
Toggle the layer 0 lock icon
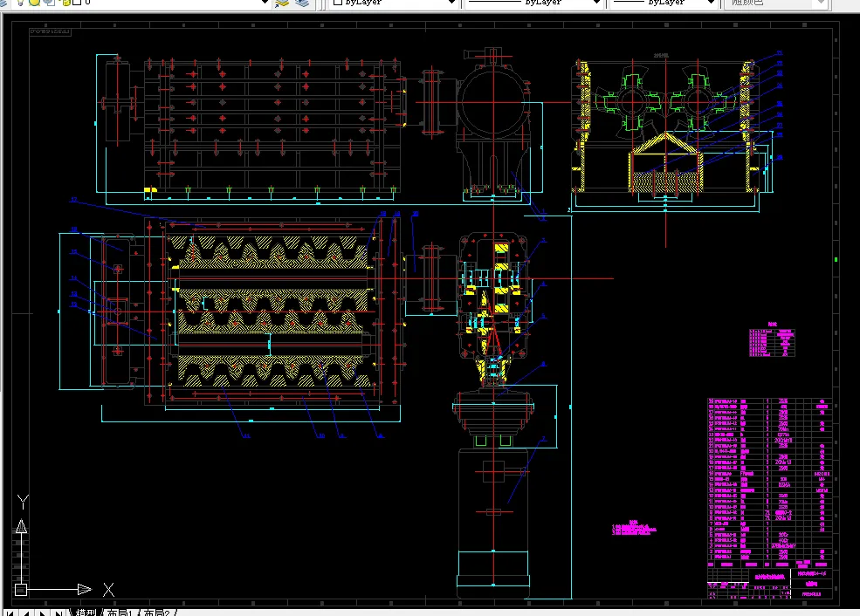pos(65,3)
